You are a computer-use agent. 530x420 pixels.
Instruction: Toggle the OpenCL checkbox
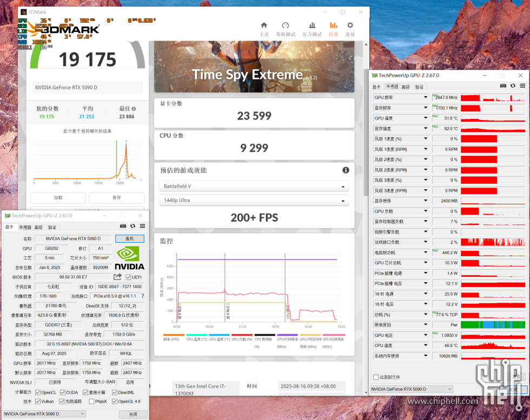(38, 392)
